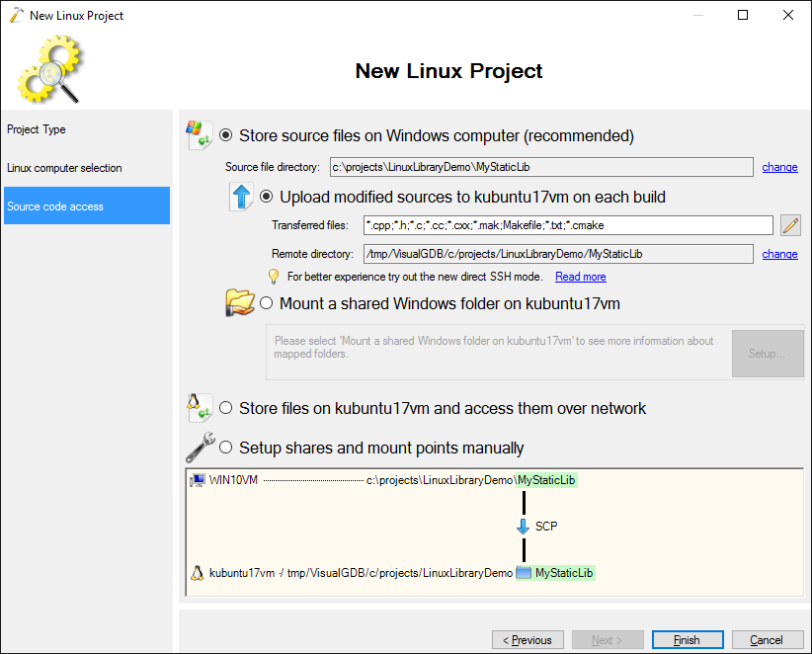Viewport: 812px width, 654px height.
Task: Click the wrench manual setup icon
Action: click(200, 448)
